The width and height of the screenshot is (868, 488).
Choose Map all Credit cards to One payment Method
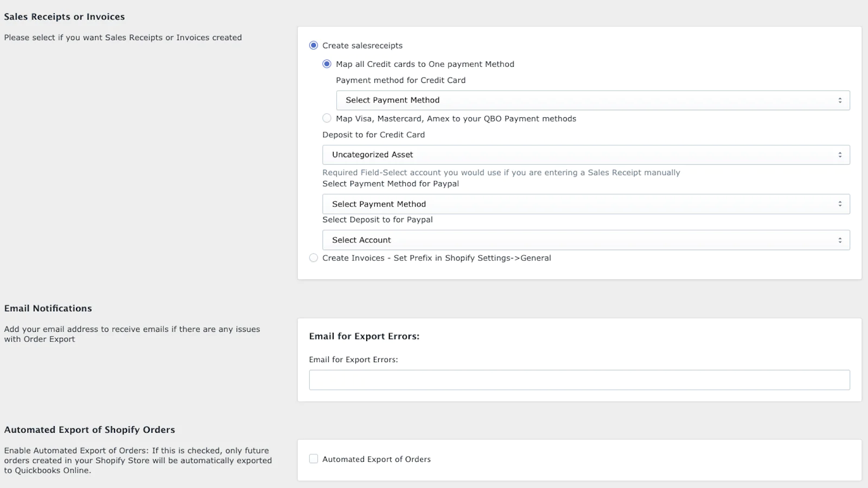(327, 64)
